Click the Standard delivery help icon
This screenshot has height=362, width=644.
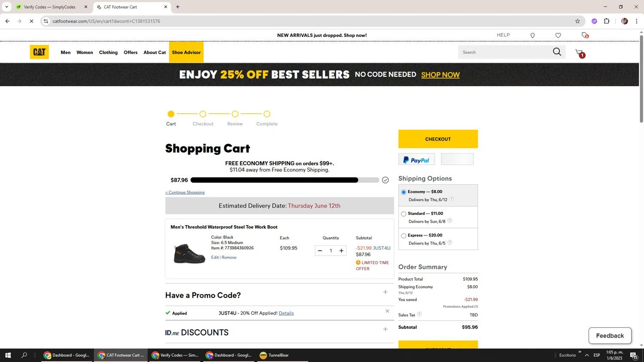click(x=450, y=221)
